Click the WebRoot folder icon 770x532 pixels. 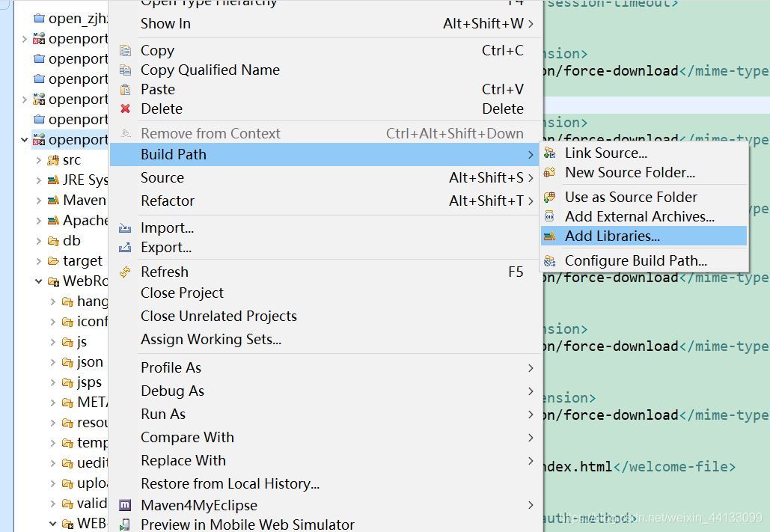[53, 281]
